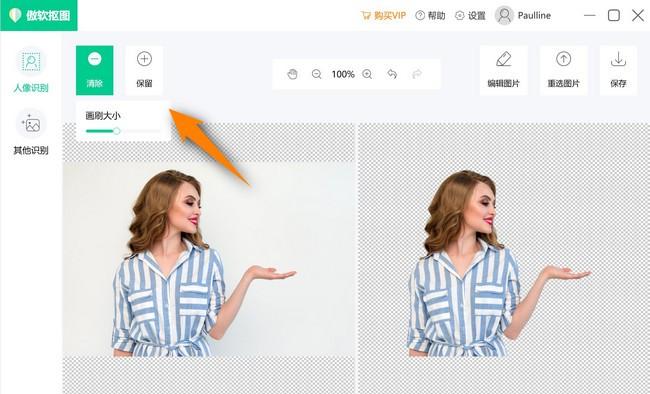Click the 购买VIP purchase link

[383, 16]
